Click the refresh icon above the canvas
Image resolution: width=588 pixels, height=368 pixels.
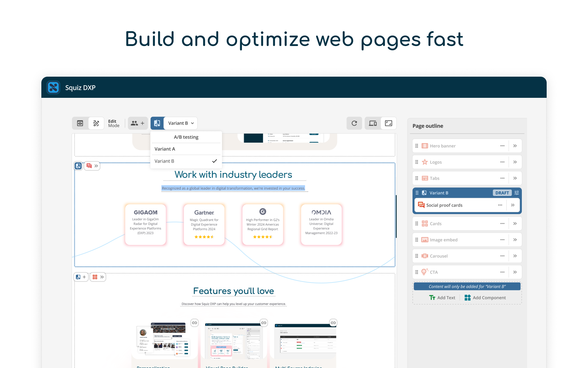point(354,123)
